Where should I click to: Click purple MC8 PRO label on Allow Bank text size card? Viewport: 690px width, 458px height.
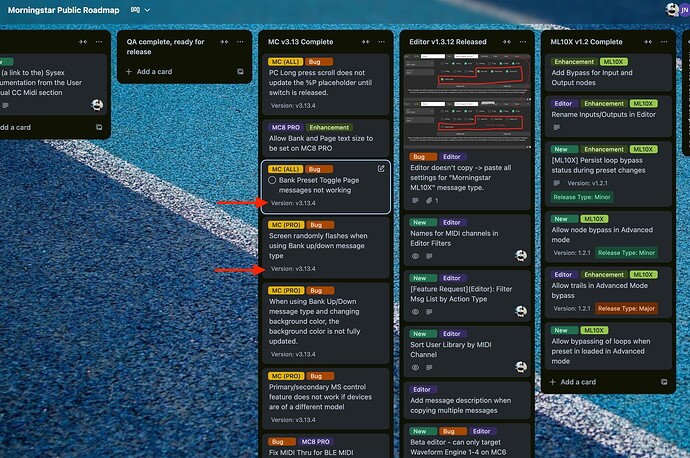click(x=286, y=127)
